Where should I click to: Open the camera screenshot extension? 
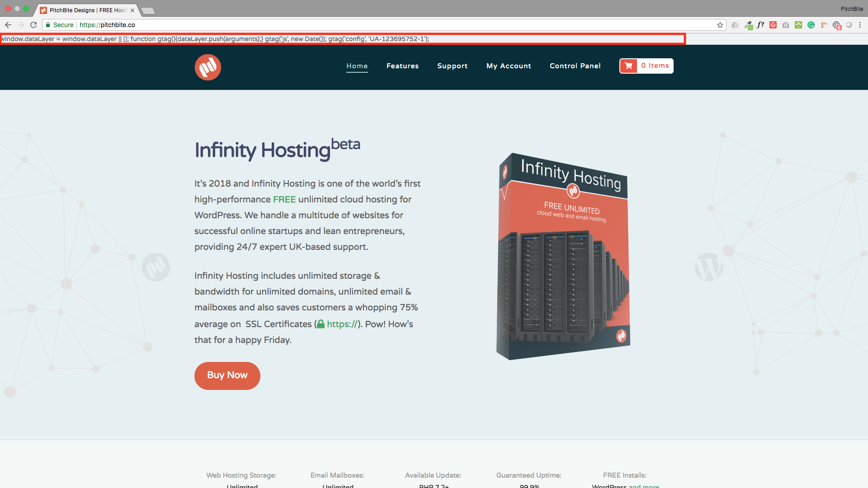(x=786, y=25)
